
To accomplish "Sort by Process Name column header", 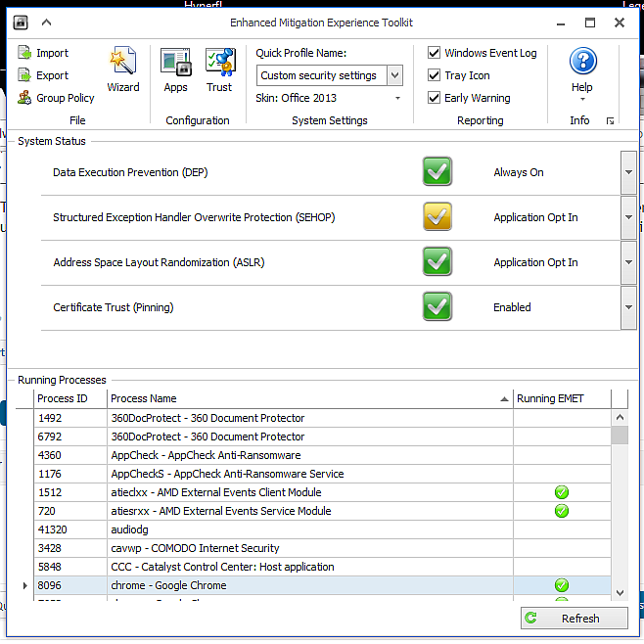I will (x=310, y=398).
